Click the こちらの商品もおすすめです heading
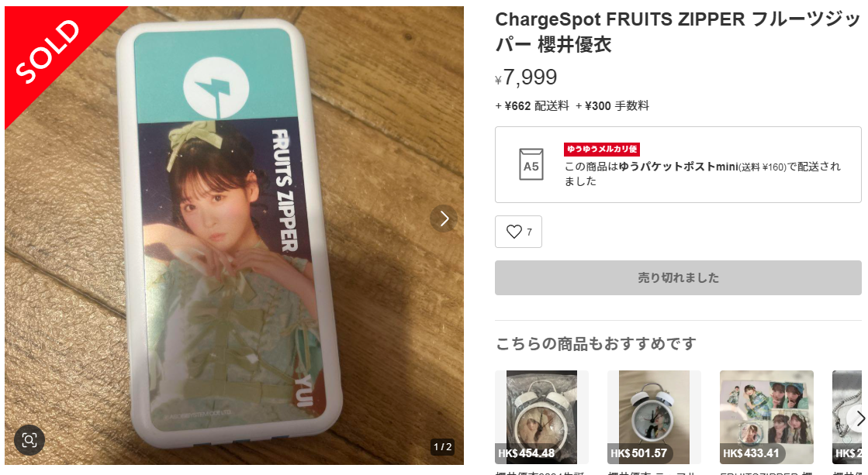The width and height of the screenshot is (868, 475). coord(596,343)
